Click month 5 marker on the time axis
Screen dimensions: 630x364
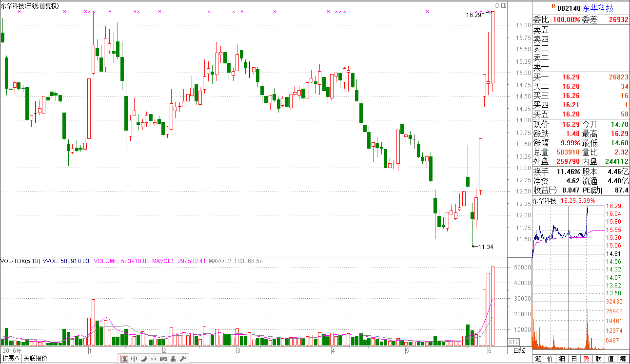pos(407,351)
